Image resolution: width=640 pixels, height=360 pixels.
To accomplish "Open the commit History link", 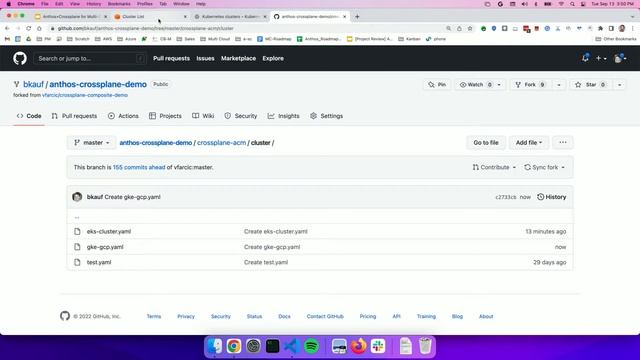I will [551, 197].
